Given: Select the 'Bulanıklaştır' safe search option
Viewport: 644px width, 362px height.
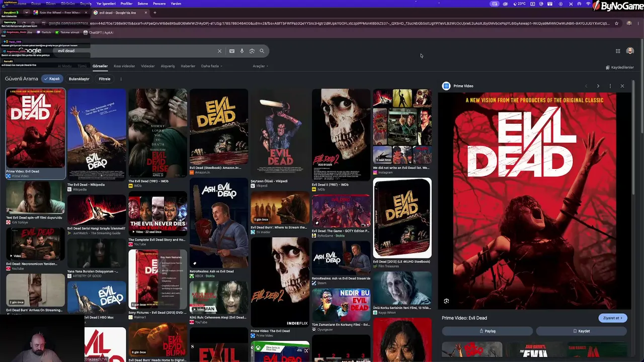Looking at the screenshot, I should pos(79,79).
